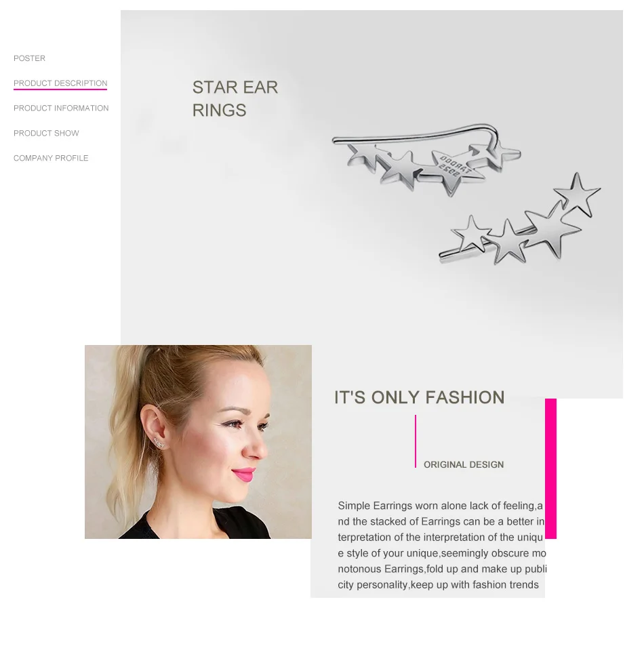Jump to the COMPANY PROFILE section

click(x=51, y=158)
